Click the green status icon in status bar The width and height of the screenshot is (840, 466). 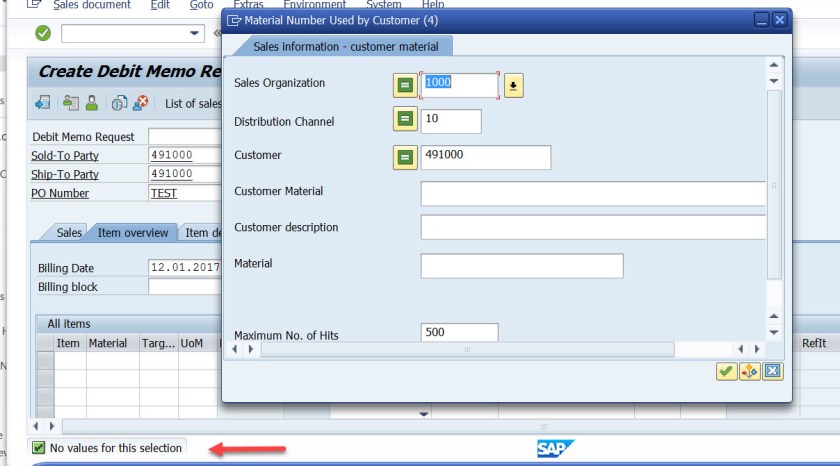coord(39,448)
